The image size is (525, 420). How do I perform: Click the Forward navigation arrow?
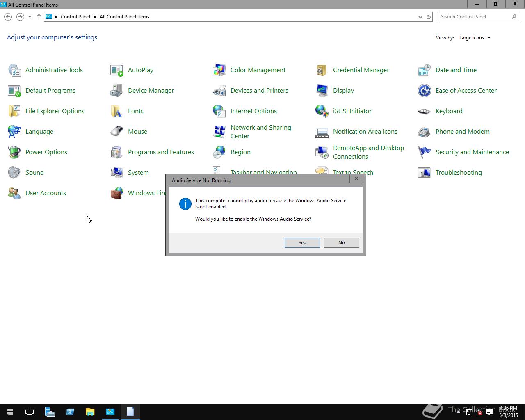20,17
